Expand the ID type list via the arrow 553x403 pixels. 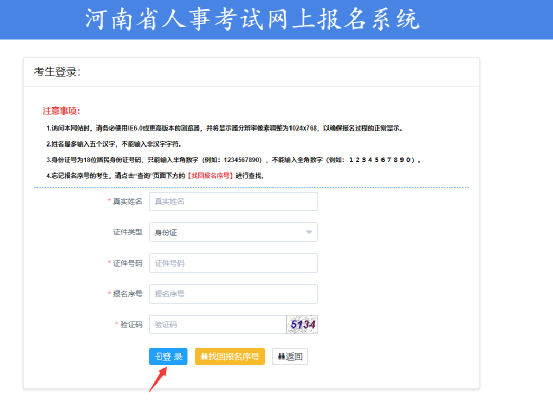click(309, 232)
